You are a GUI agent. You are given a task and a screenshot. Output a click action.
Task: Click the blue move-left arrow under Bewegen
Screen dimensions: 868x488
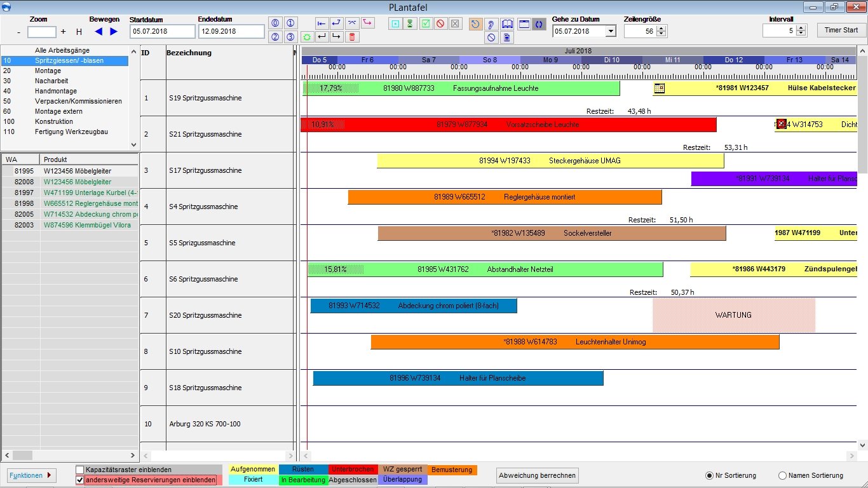[x=98, y=31]
